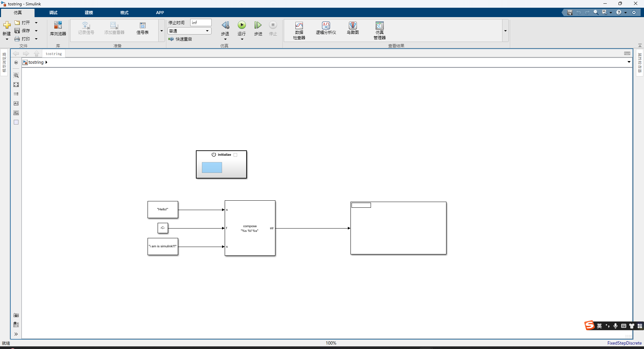This screenshot has height=349, width=644.
Task: Open the 普通 simulation mode combo box
Action: coord(190,31)
